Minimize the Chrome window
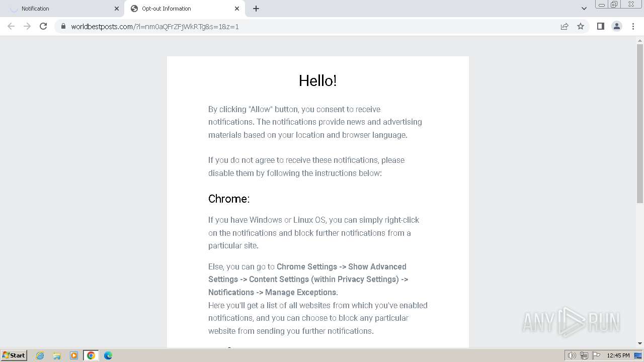The height and width of the screenshot is (362, 644). pos(602,5)
